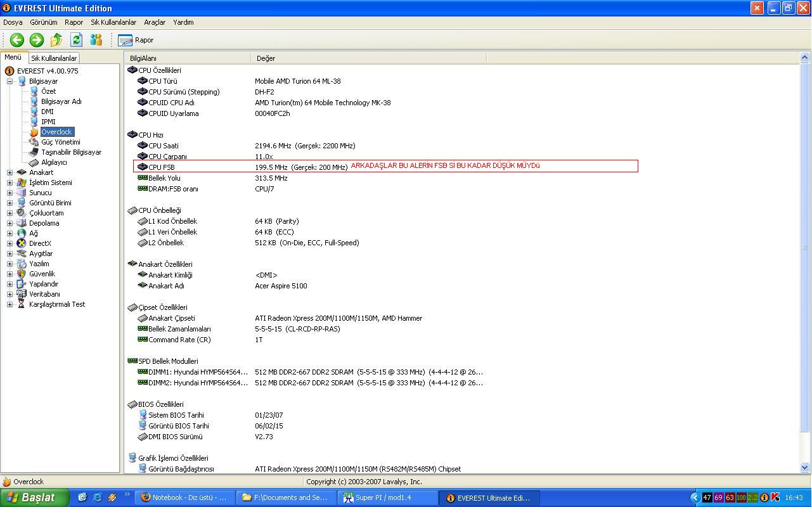Image resolution: width=812 pixels, height=507 pixels.
Task: Click the Refresh toolbar icon
Action: 76,40
